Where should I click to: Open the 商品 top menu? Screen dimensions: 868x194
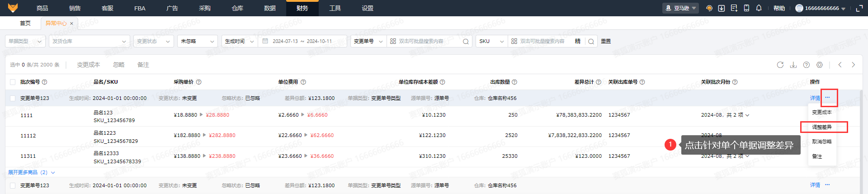[42, 8]
